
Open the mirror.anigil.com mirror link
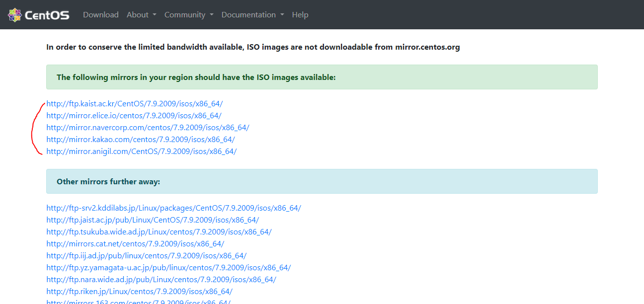tap(142, 152)
